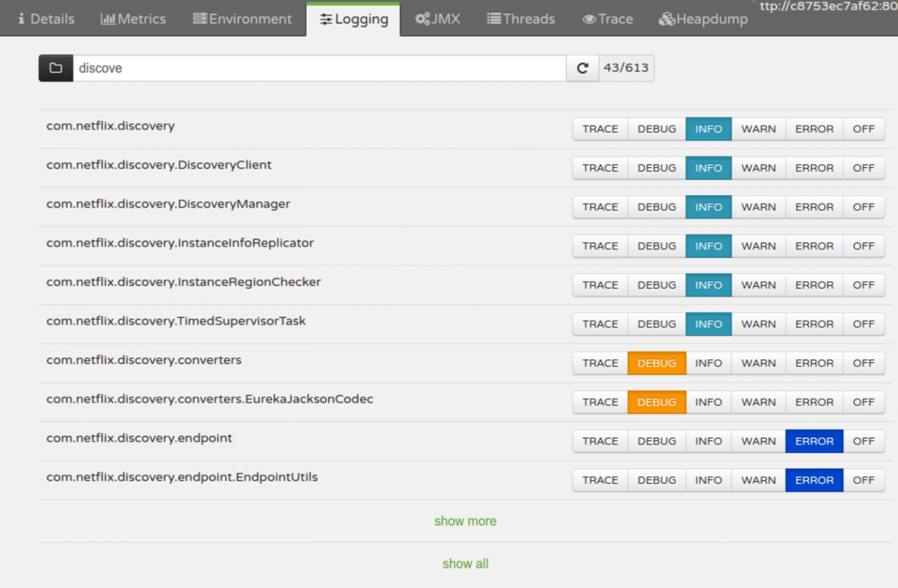Click com.netflix.discovery.DiscoveryManager logger name
Viewport: 898px width, 588px height.
[168, 204]
